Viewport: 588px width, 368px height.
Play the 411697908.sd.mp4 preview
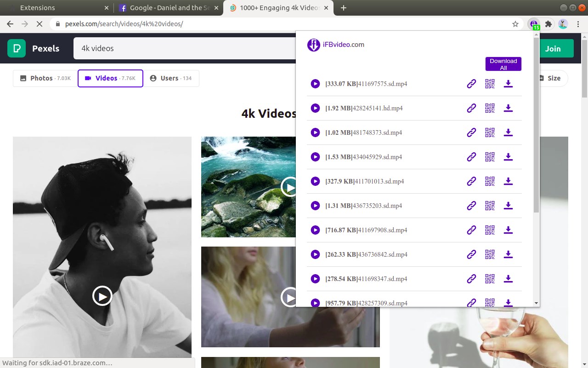[x=315, y=230]
